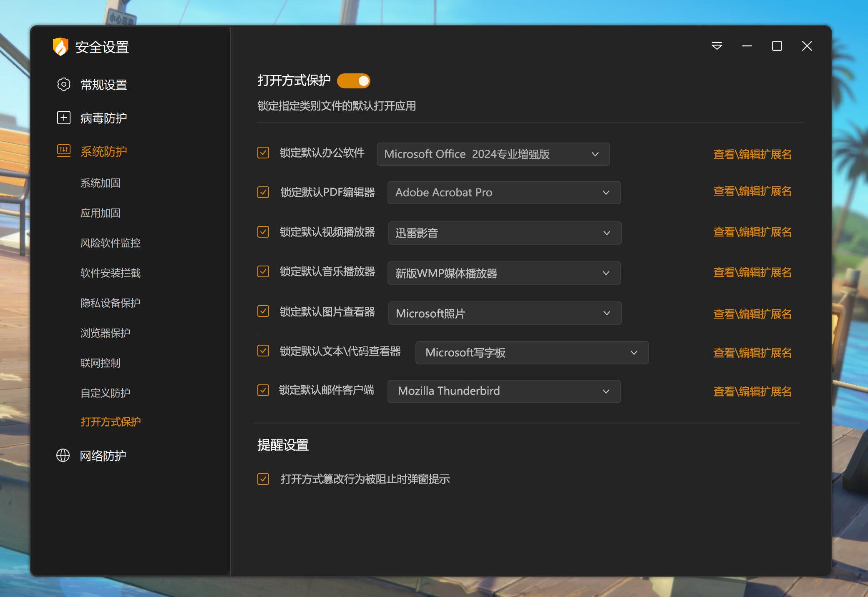Screen dimensions: 868x597
Task: Open the 联网控制 sub-item
Action: 100,363
